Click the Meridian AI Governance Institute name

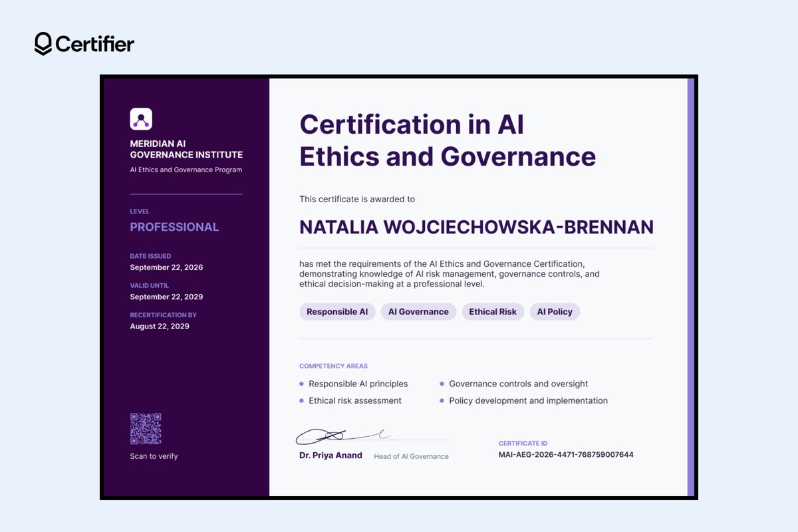186,149
